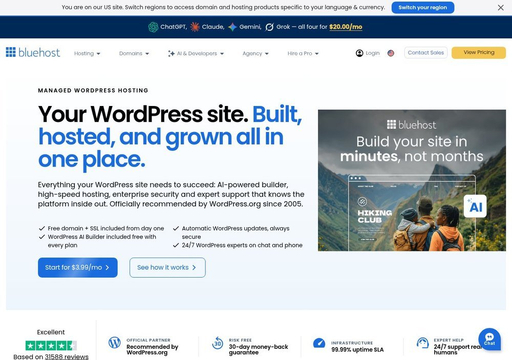The height and width of the screenshot is (360, 512).
Task: Click 'Automatic WordPress updates, always secure' text
Action: point(235,232)
